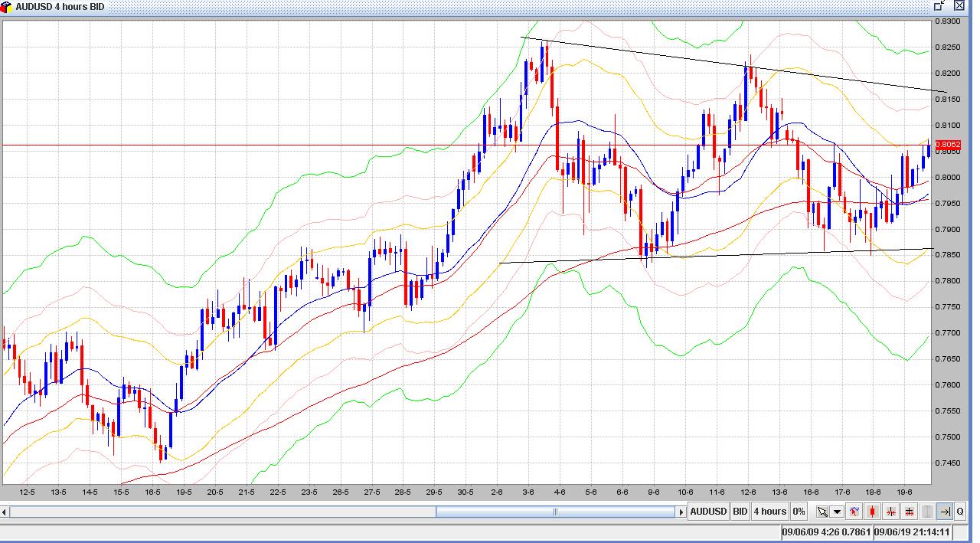Click the horizontal expand arrows icon
The image size is (980, 543).
click(x=910, y=512)
